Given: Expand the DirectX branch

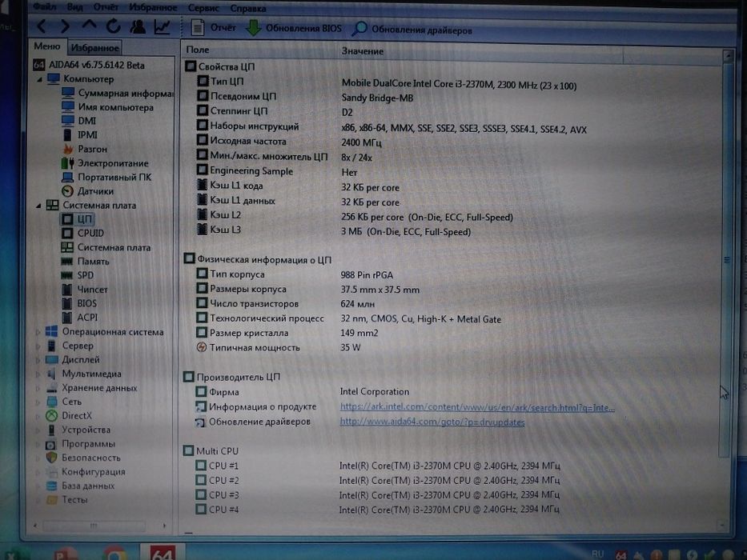Looking at the screenshot, I should pyautogui.click(x=38, y=416).
